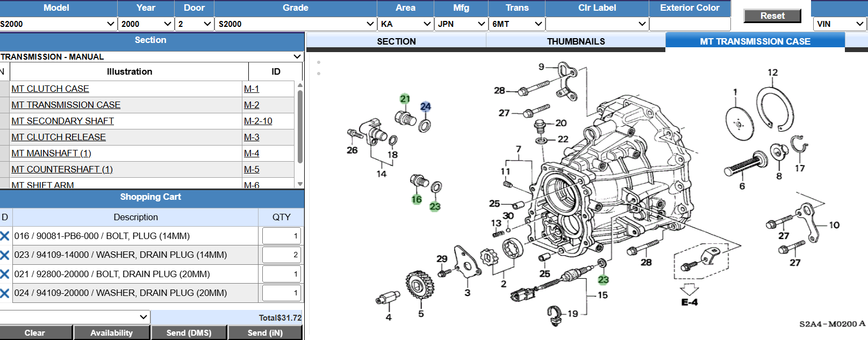Select part number 21 in the diagram
Image resolution: width=868 pixels, height=340 pixels.
pos(405,99)
